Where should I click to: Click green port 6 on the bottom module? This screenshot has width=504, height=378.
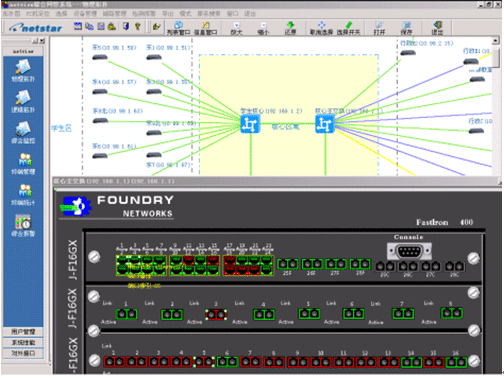(x=227, y=362)
